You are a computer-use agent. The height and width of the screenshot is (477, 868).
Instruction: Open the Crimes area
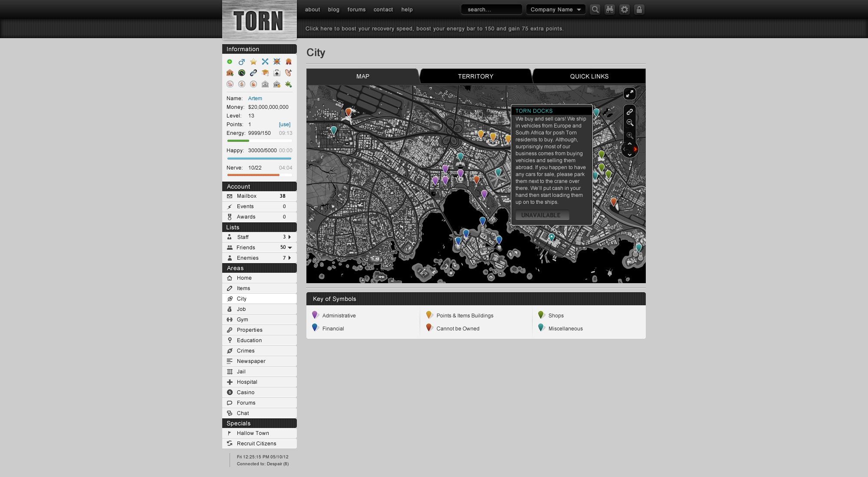(260, 351)
